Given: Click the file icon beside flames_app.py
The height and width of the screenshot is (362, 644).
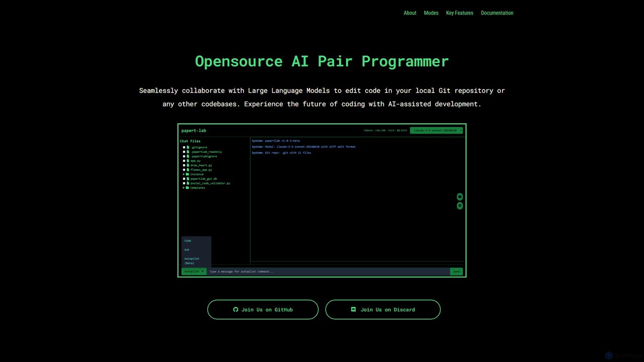Looking at the screenshot, I should pos(188,170).
